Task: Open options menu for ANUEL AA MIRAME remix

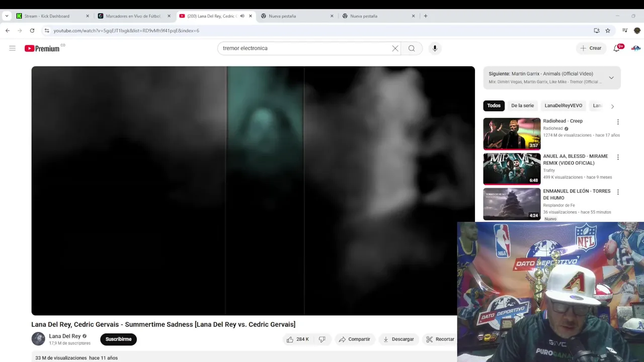Action: (618, 157)
